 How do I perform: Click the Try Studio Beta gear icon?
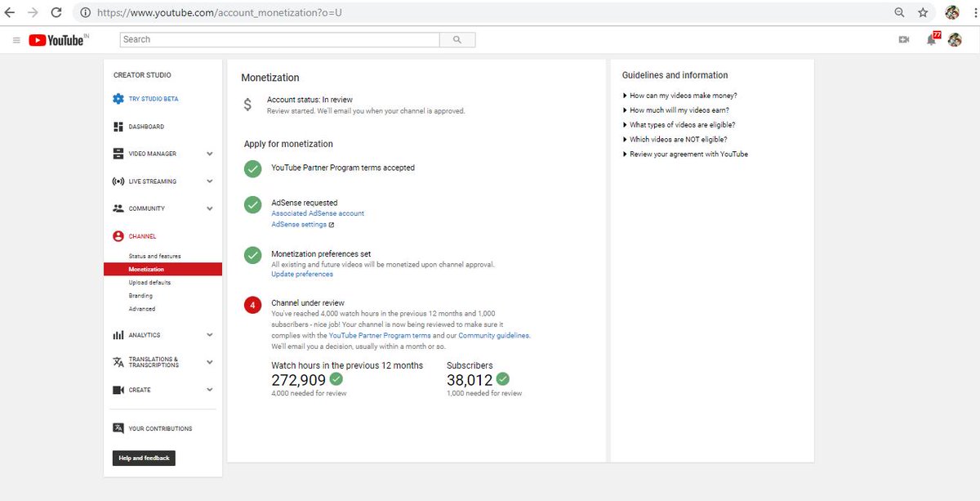pyautogui.click(x=118, y=99)
